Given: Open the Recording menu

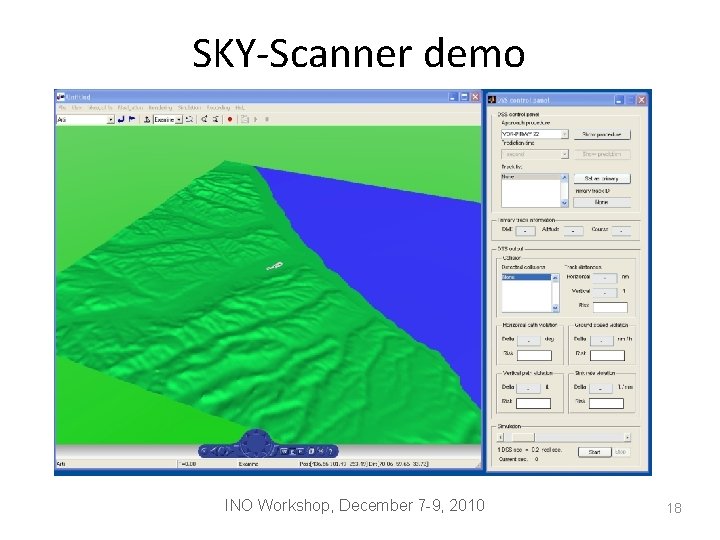Looking at the screenshot, I should pyautogui.click(x=218, y=107).
